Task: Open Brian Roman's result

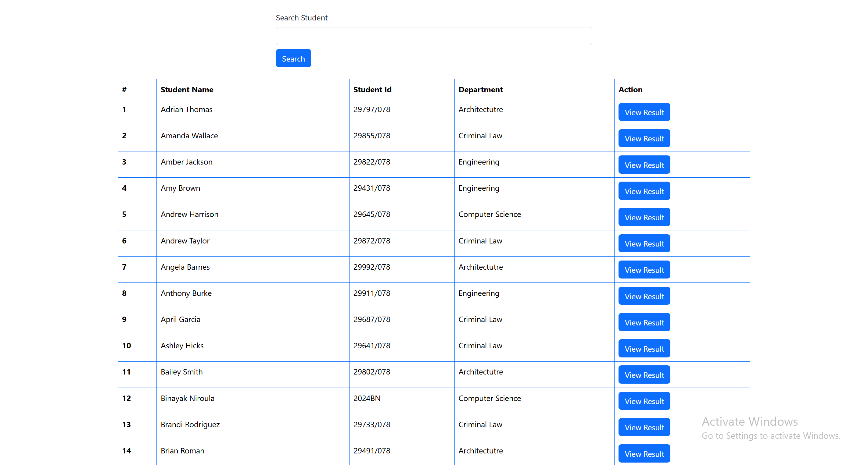Action: coord(644,453)
